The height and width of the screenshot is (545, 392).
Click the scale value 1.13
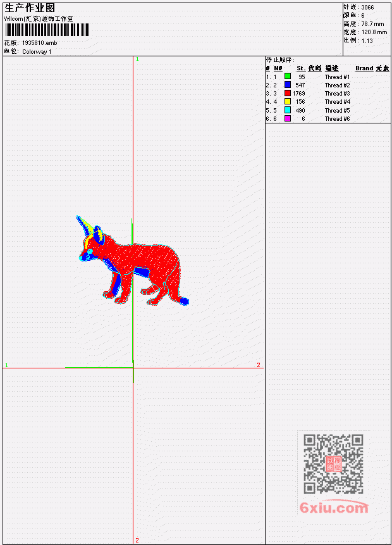367,41
